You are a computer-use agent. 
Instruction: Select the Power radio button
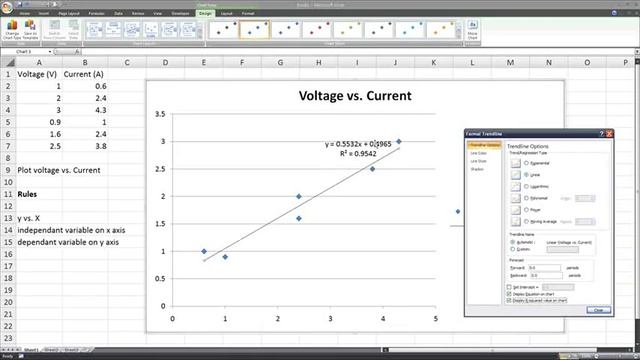pyautogui.click(x=527, y=210)
